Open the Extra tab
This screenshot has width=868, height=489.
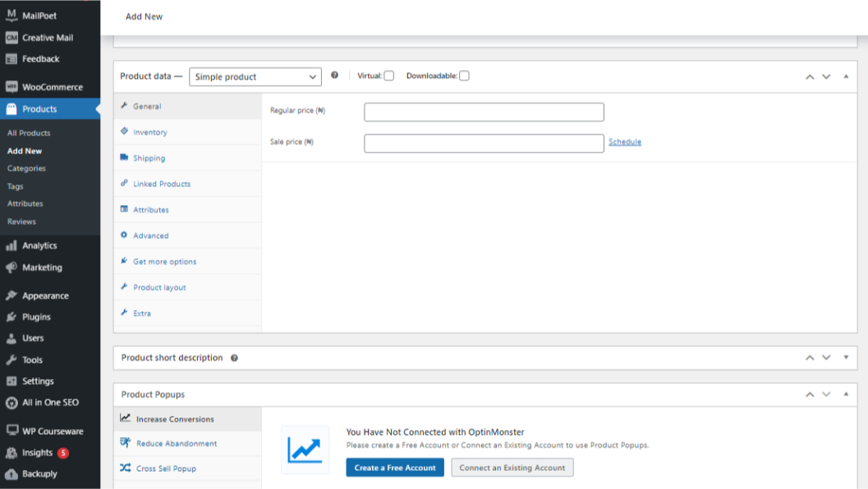(x=188, y=313)
